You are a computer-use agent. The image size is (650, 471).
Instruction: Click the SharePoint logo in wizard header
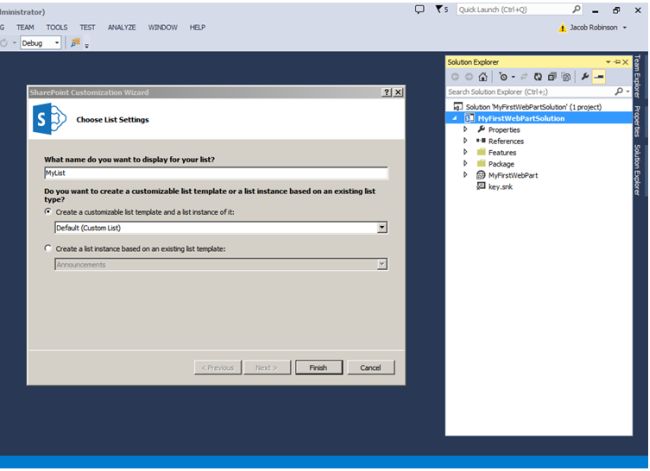[49, 119]
